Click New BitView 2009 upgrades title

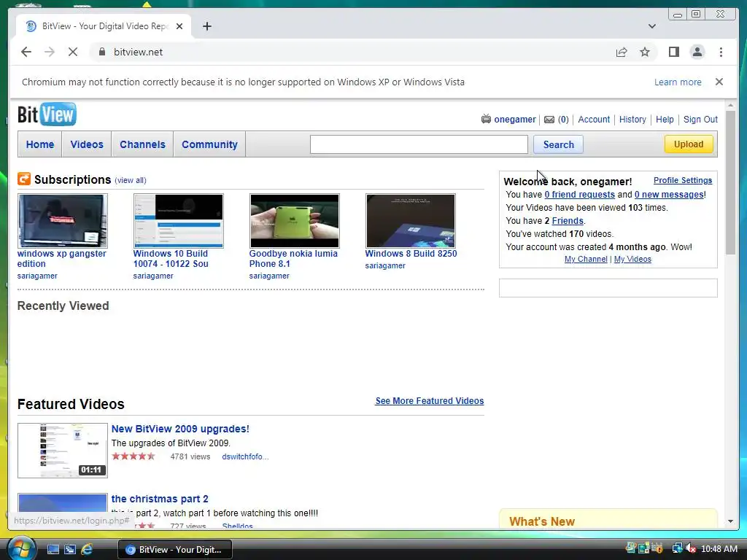tap(180, 429)
